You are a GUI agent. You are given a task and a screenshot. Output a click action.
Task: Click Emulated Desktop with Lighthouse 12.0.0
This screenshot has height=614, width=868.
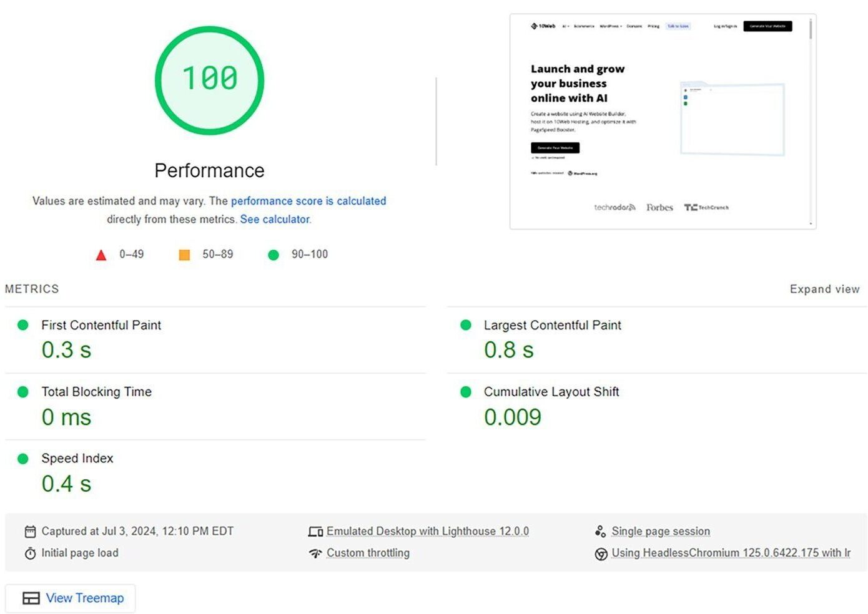pyautogui.click(x=427, y=532)
